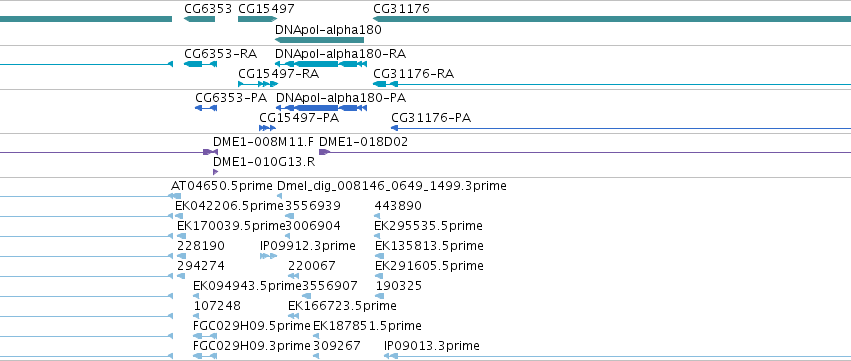Viewport: 851px width, 361px height.
Task: Click the CG31176 gene bar
Action: (x=612, y=20)
